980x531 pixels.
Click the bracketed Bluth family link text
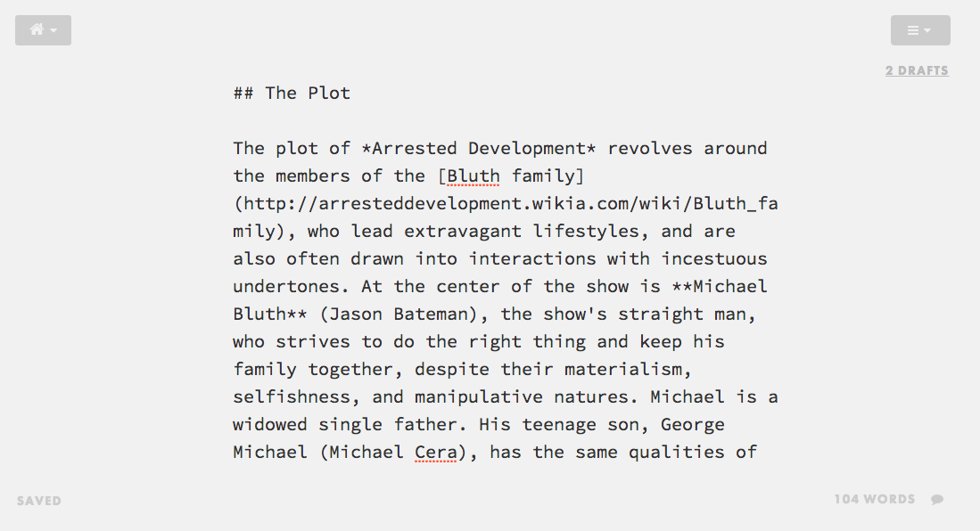coord(513,176)
